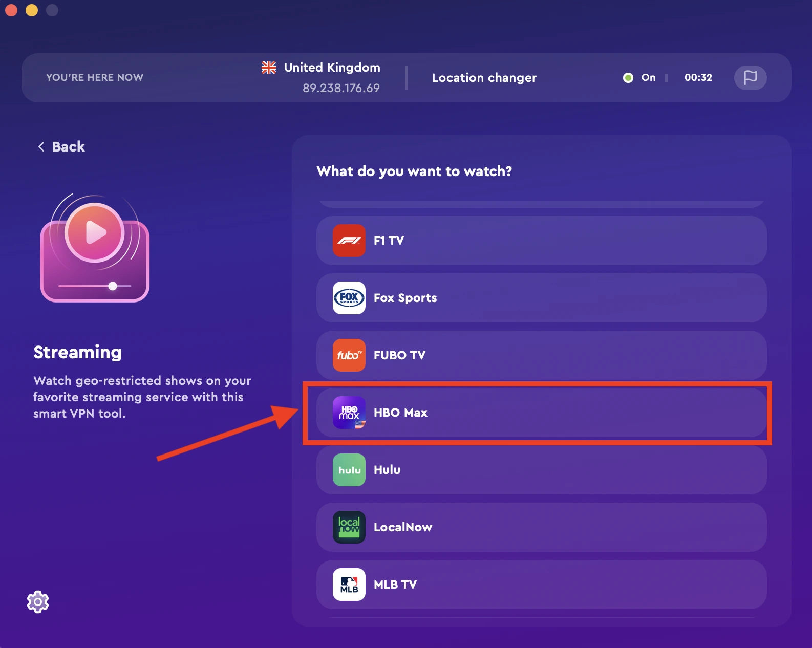The height and width of the screenshot is (648, 812).
Task: Choose LocalNow streaming service
Action: coord(542,527)
